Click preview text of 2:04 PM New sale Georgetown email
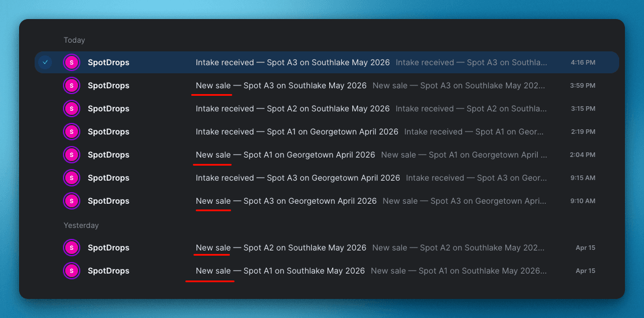This screenshot has width=644, height=318. 464,155
